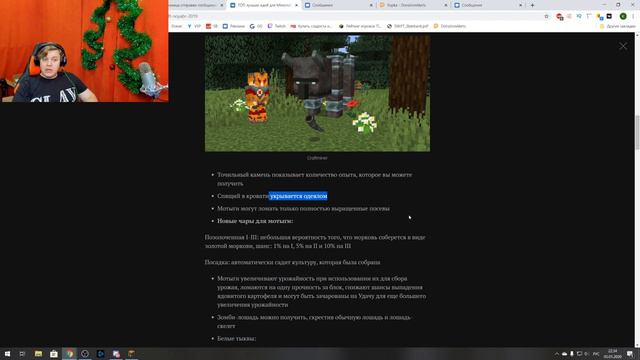Click the page's vertical scrollbar thumb
The width and height of the screenshot is (640, 360).
[637, 133]
